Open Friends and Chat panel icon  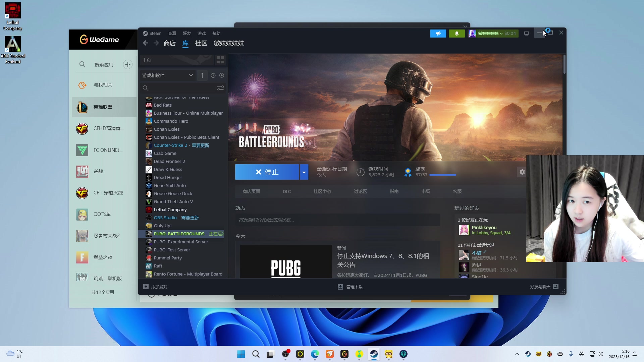tap(556, 287)
